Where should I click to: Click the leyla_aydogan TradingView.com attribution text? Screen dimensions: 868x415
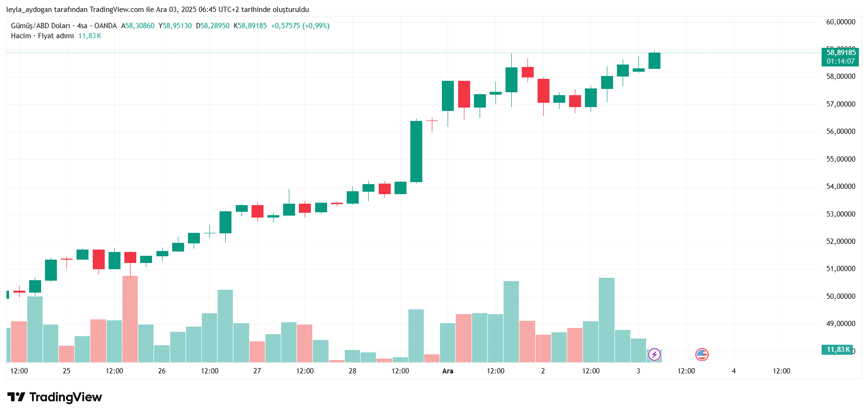click(157, 10)
